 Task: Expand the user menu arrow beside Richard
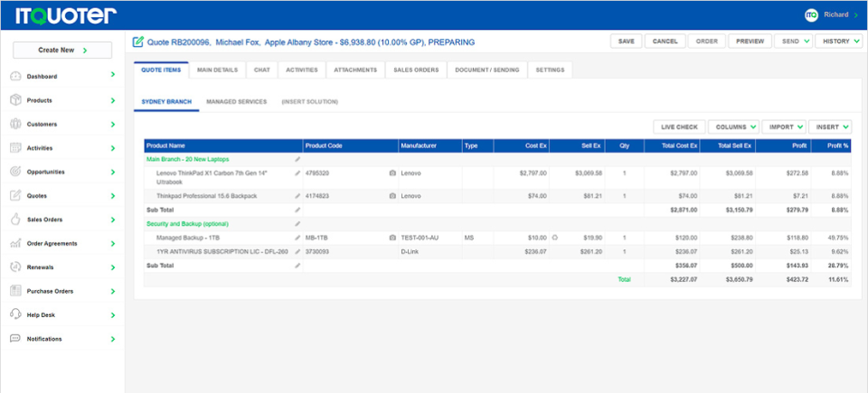coord(856,15)
